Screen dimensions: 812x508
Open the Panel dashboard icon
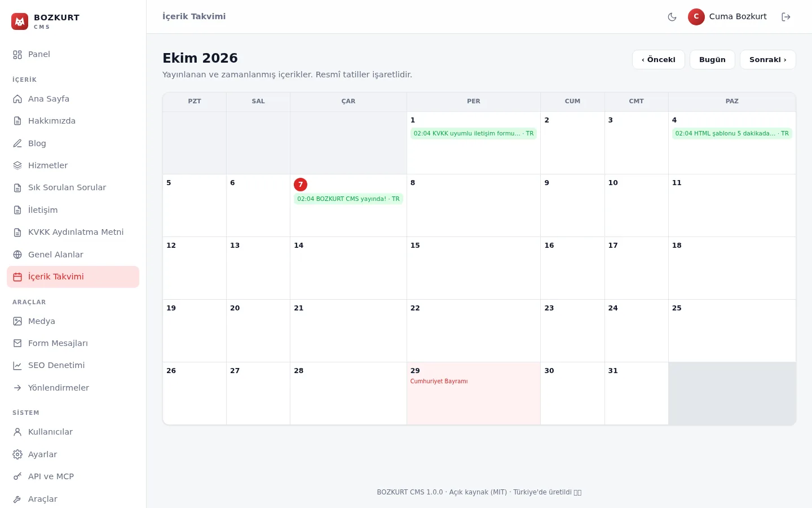17,55
